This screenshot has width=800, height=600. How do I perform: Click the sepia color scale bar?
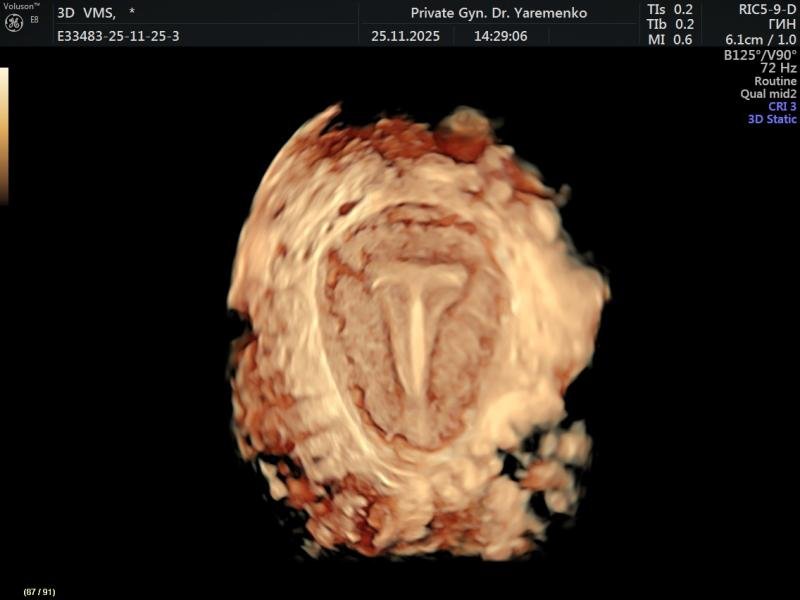(x=4, y=135)
